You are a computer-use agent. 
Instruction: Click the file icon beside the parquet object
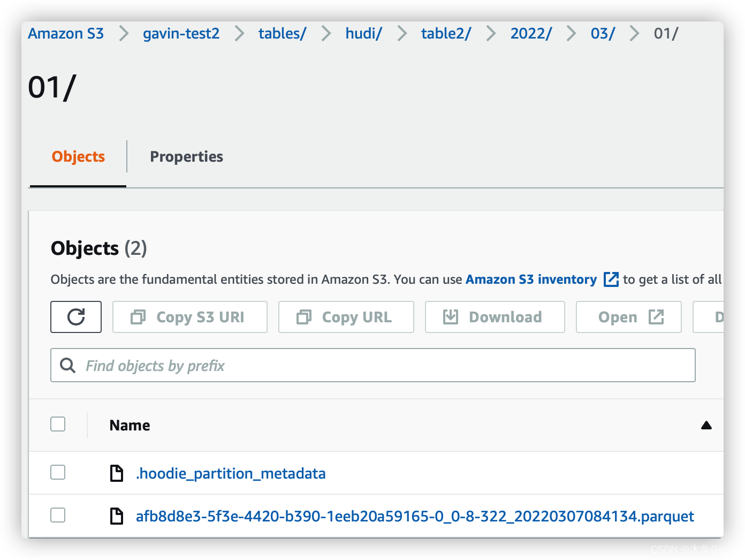click(x=116, y=516)
